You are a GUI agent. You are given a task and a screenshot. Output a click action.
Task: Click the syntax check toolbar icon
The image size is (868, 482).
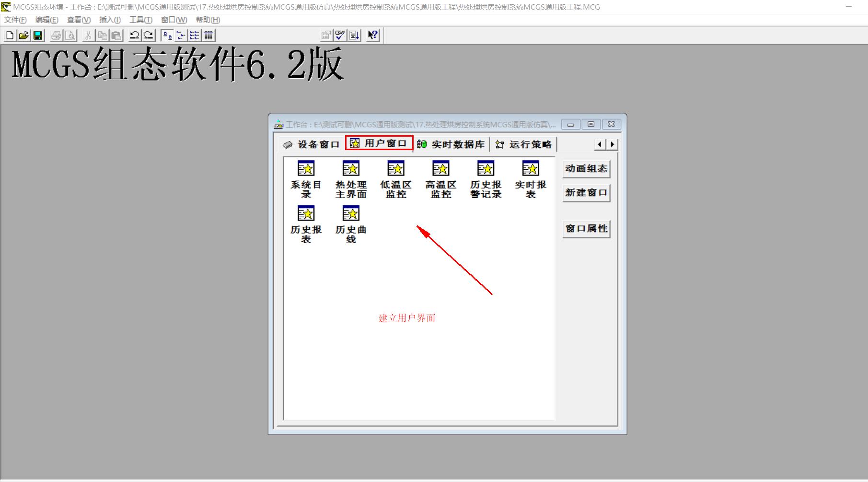(x=339, y=35)
